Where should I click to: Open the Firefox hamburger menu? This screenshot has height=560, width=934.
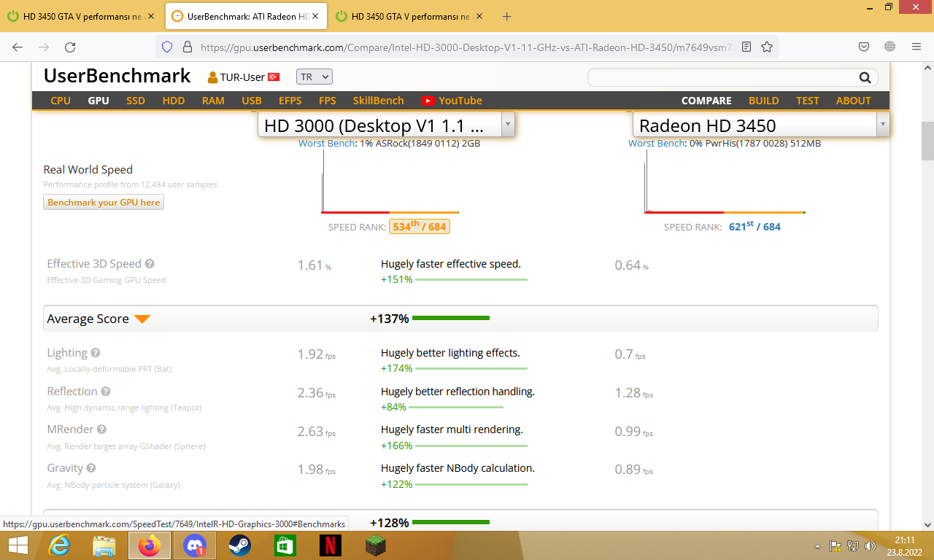[916, 47]
